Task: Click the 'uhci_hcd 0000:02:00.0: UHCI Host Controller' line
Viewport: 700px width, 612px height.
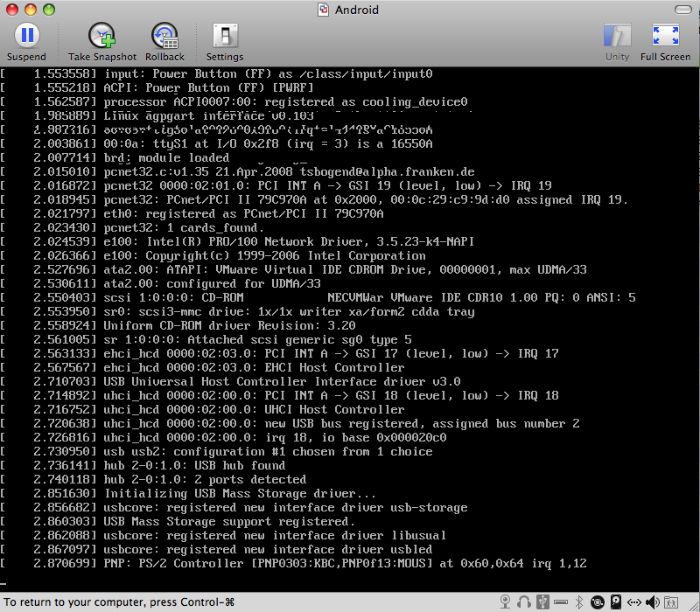Action: click(x=254, y=409)
